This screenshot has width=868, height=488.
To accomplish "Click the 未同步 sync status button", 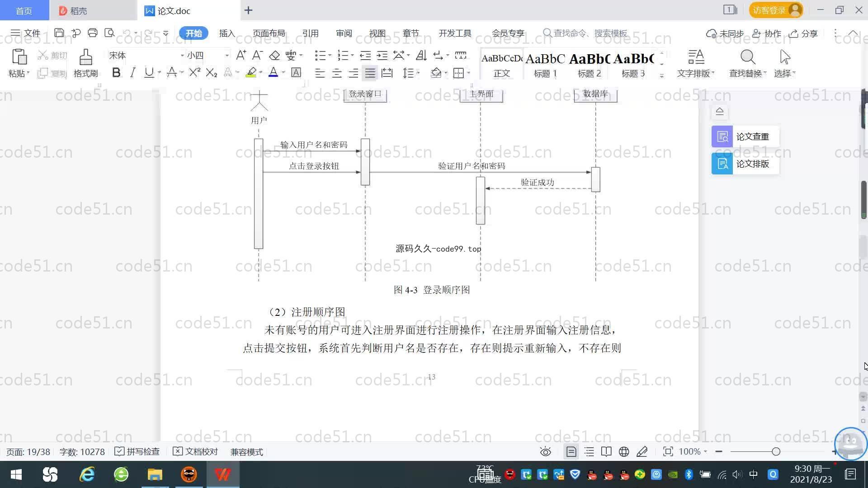I will 725,33.
